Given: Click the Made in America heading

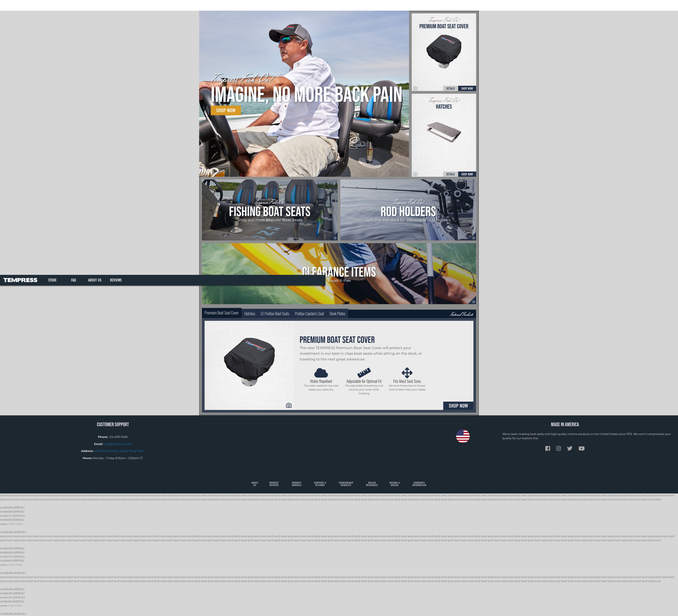Looking at the screenshot, I should click(565, 424).
